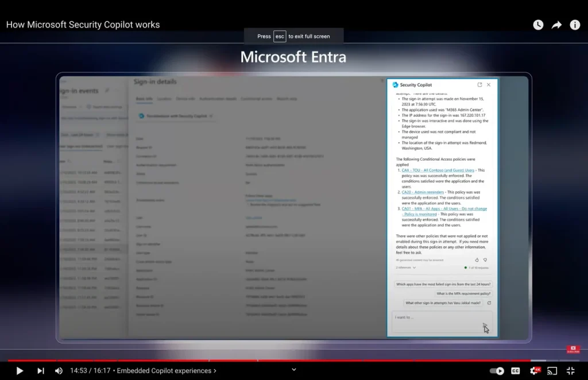Click the video title text
Viewport: 588px width, 380px height.
83,25
